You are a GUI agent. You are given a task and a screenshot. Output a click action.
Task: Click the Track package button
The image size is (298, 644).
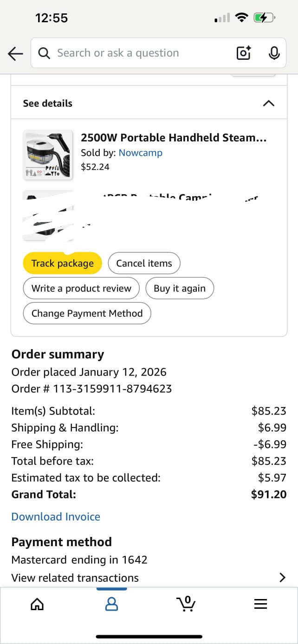pos(62,263)
